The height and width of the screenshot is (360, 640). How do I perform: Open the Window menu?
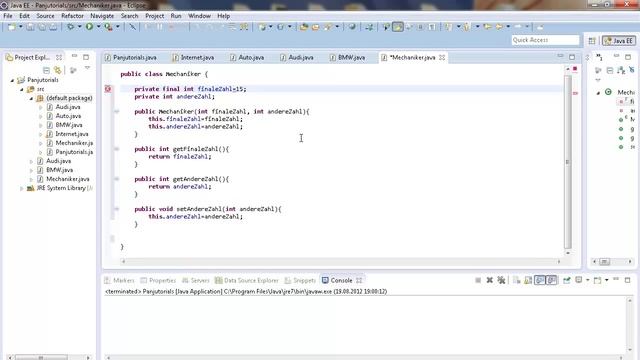coord(199,16)
